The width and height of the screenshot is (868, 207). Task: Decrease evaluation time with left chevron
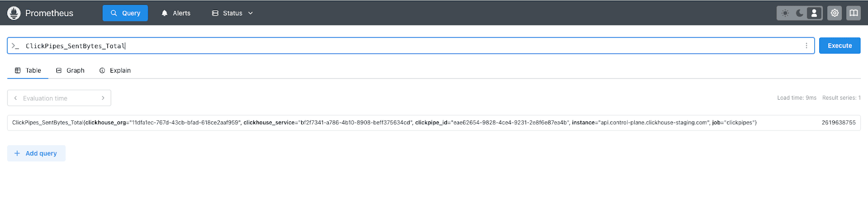16,98
